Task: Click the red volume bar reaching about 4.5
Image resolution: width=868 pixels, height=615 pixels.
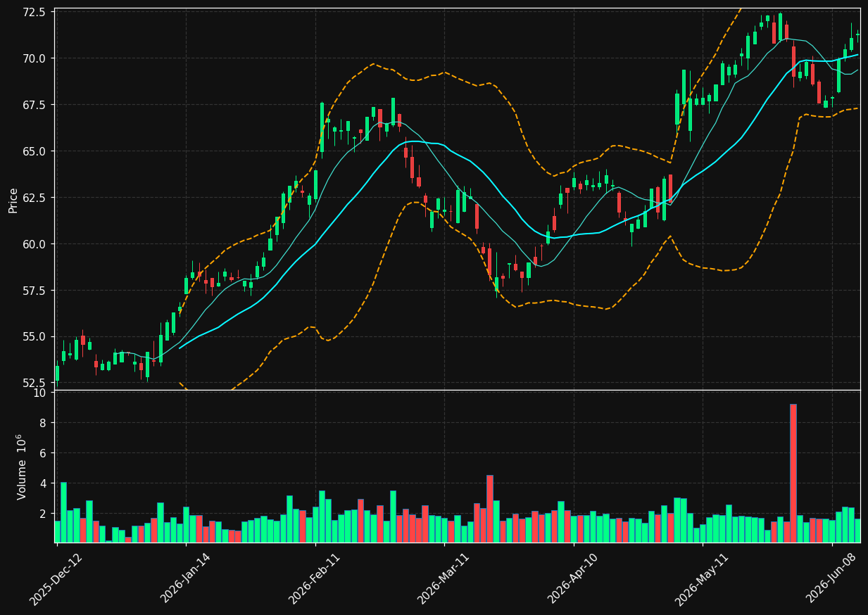Action: pyautogui.click(x=490, y=509)
